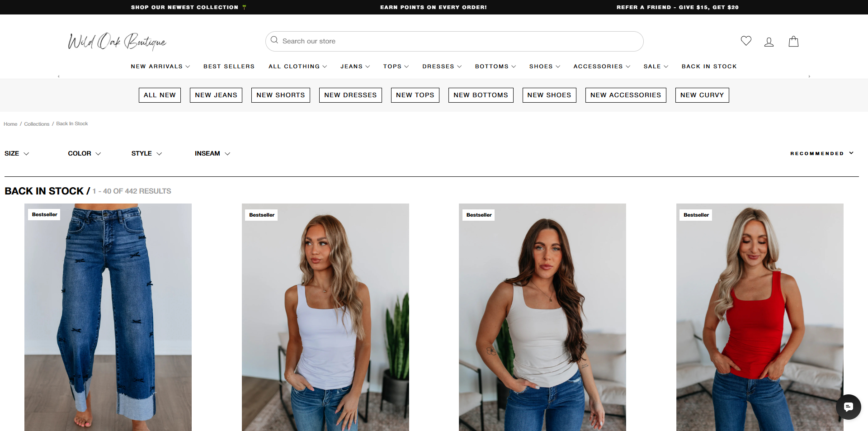Open the chat widget bubble

click(x=849, y=407)
